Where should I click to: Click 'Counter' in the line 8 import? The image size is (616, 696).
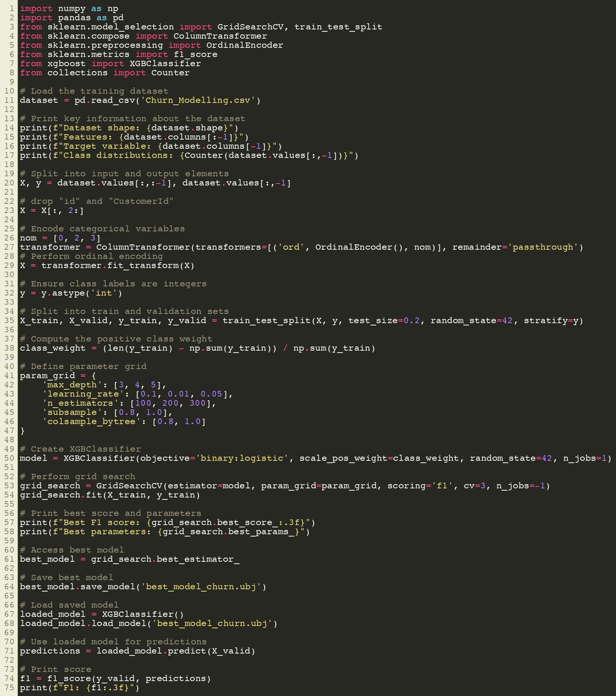point(170,73)
